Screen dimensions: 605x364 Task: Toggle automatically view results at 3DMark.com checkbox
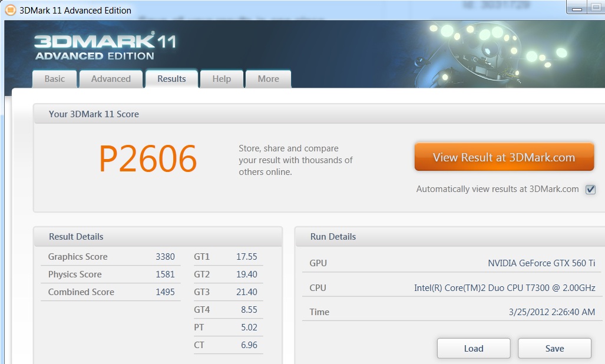point(590,189)
